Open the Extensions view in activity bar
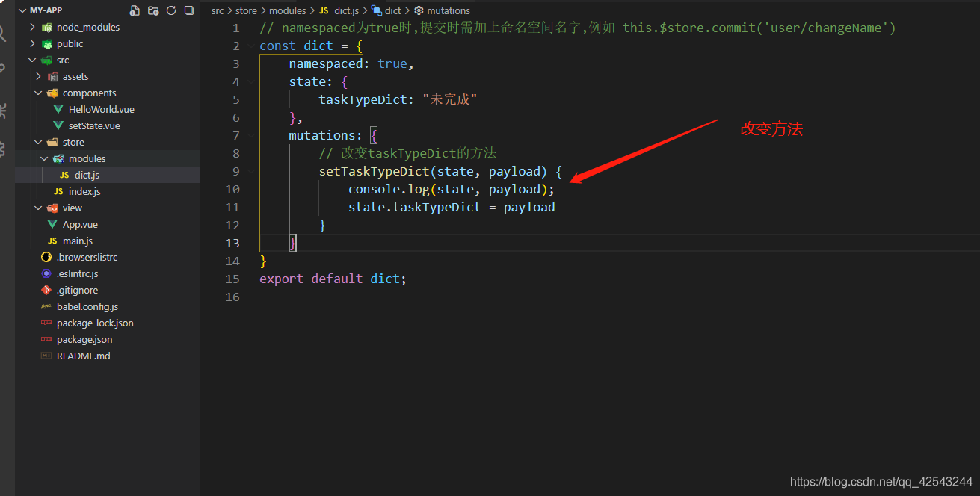The height and width of the screenshot is (496, 980). click(3, 149)
